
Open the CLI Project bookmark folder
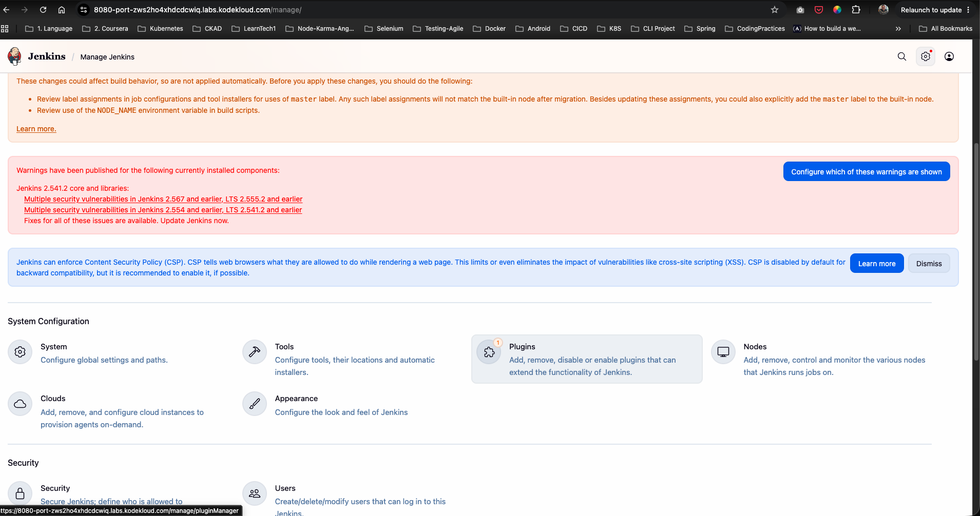(x=653, y=29)
